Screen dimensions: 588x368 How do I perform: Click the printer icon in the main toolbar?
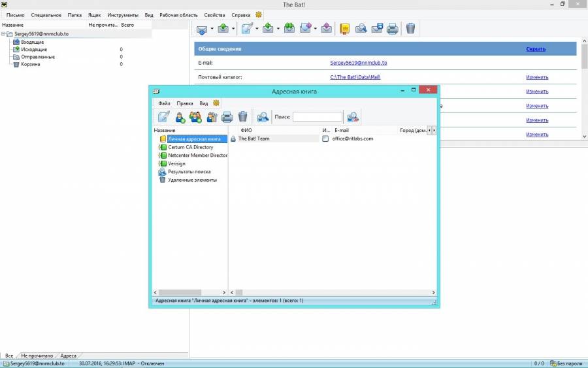(x=392, y=28)
